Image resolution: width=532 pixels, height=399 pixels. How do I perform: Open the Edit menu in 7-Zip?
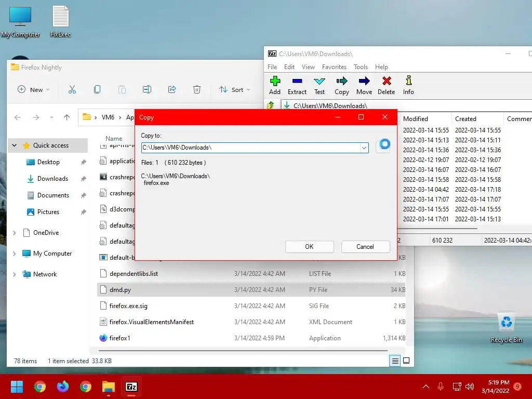click(x=289, y=67)
